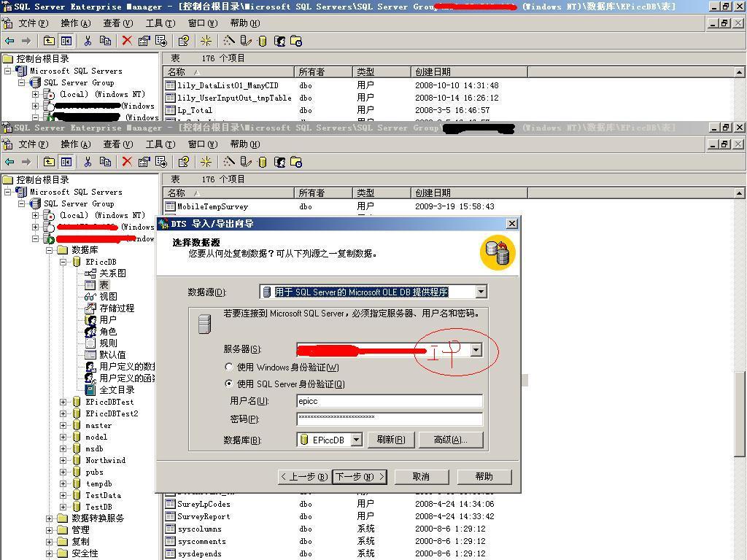Click 高级(A)... advanced button
The width and height of the screenshot is (747, 560).
pyautogui.click(x=451, y=440)
